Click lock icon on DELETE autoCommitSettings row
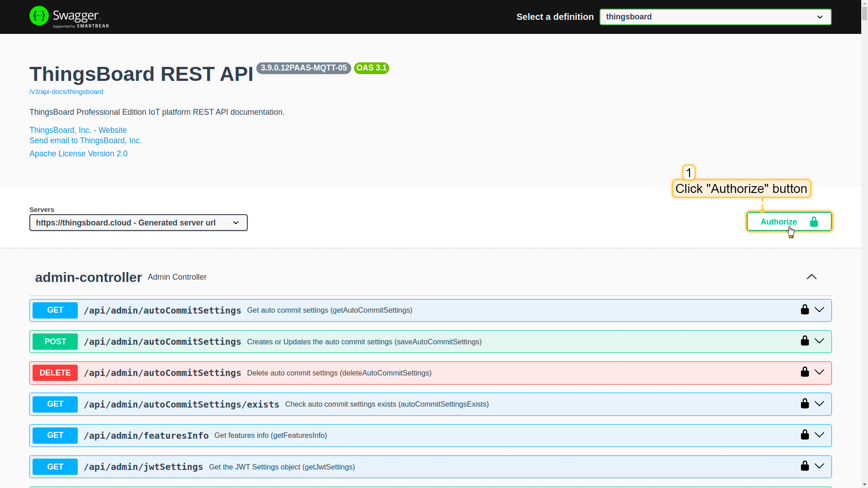The image size is (868, 488). coord(805,372)
